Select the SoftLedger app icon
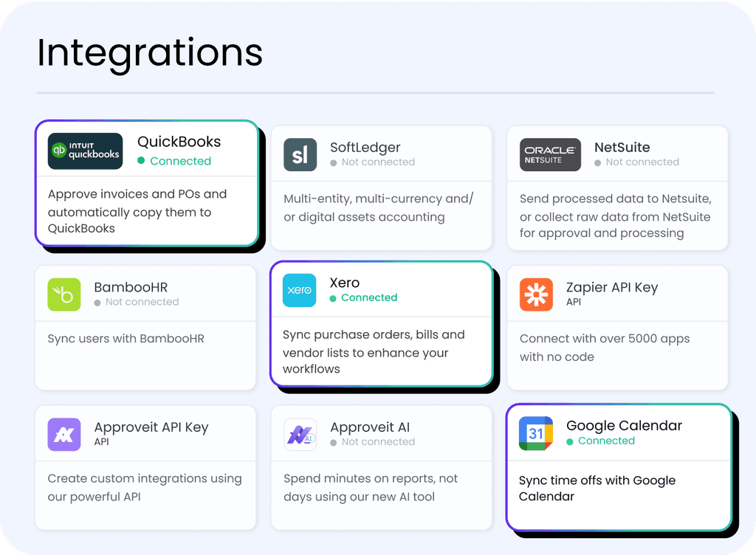Image resolution: width=756 pixels, height=555 pixels. [300, 155]
